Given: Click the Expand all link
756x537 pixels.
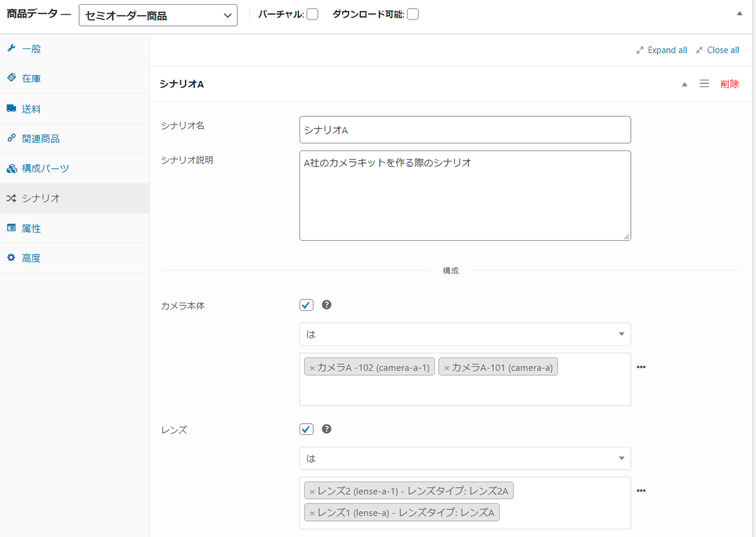Looking at the screenshot, I should click(x=667, y=50).
